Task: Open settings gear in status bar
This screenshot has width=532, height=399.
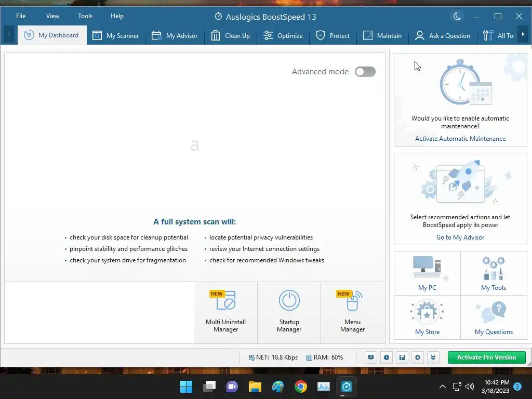Action: (x=418, y=357)
